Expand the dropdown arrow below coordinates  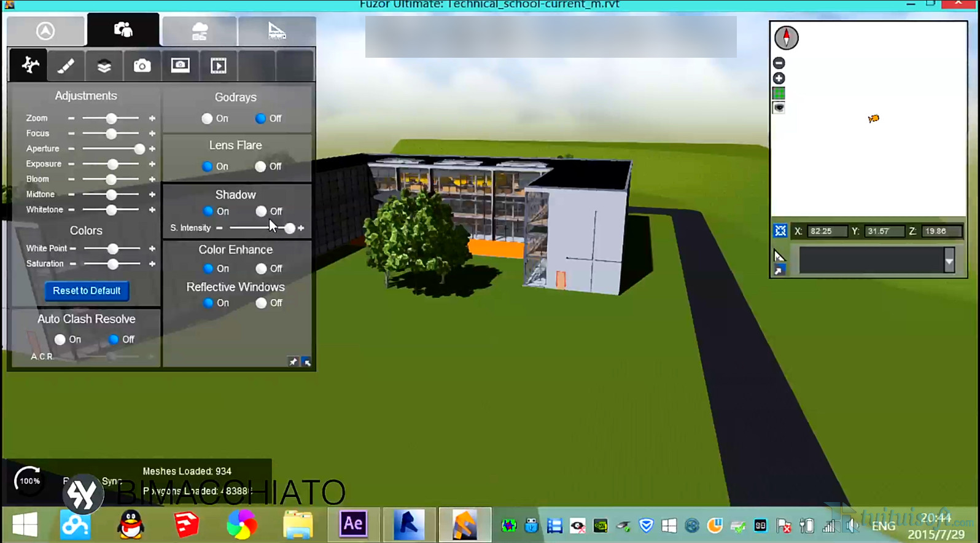coord(949,261)
